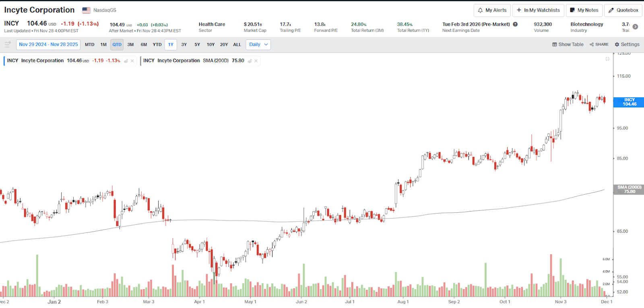Click the right arrow to show more stats
This screenshot has width=644, height=308.
pos(635,27)
